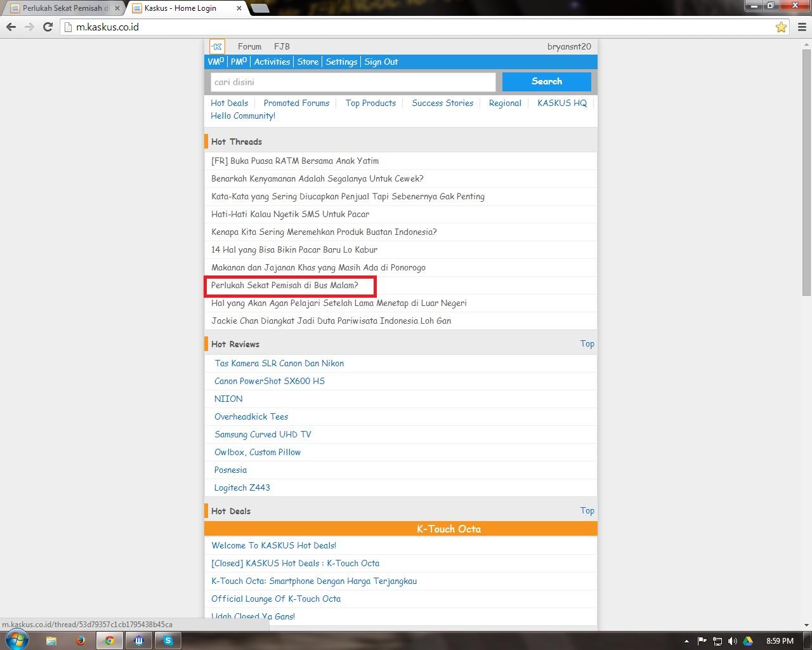This screenshot has height=650, width=812.
Task: Open the Store link
Action: [x=308, y=62]
